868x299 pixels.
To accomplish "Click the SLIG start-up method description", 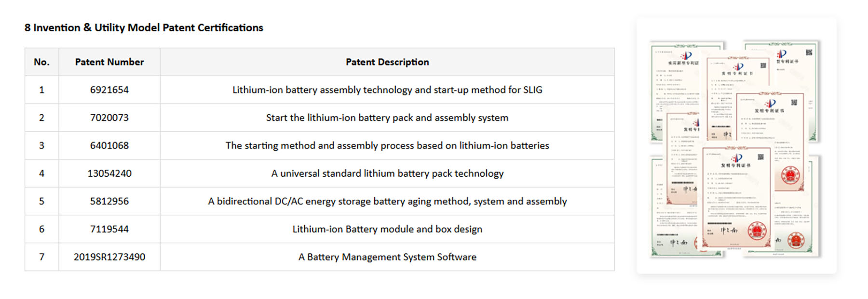I will tap(387, 90).
